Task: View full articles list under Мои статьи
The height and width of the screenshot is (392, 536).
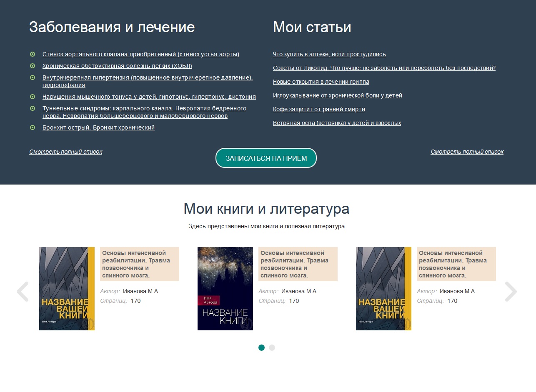Action: (x=467, y=152)
